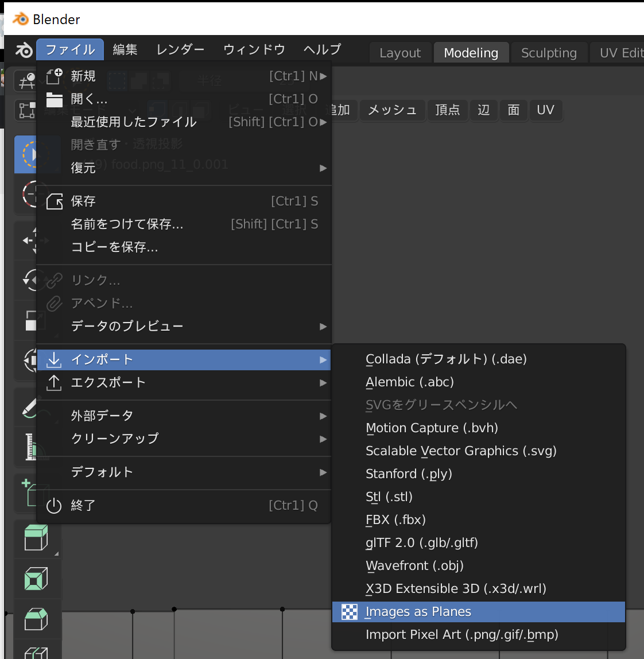Image resolution: width=644 pixels, height=659 pixels.
Task: Select the Extrude Region tool icon
Action: (36, 537)
